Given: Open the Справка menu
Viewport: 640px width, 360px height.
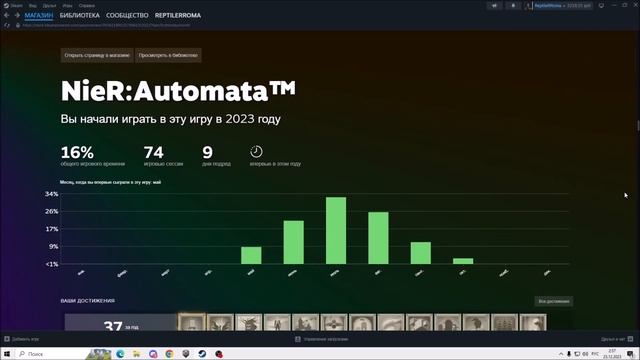Looking at the screenshot, I should (x=86, y=6).
